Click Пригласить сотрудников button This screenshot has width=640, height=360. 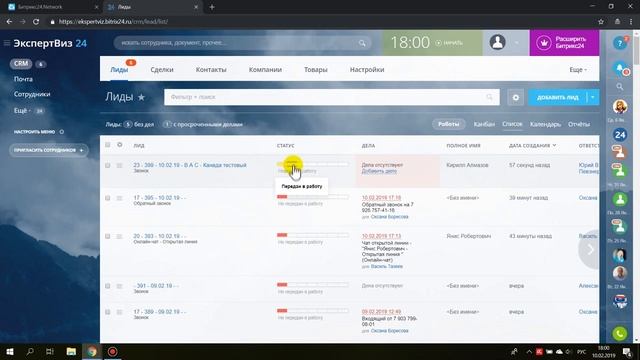49,150
